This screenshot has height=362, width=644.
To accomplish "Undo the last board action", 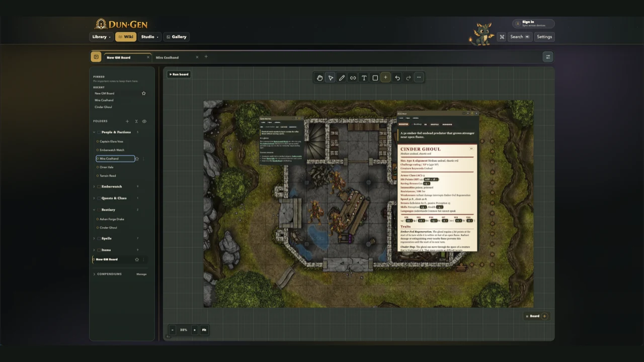I will pos(397,78).
